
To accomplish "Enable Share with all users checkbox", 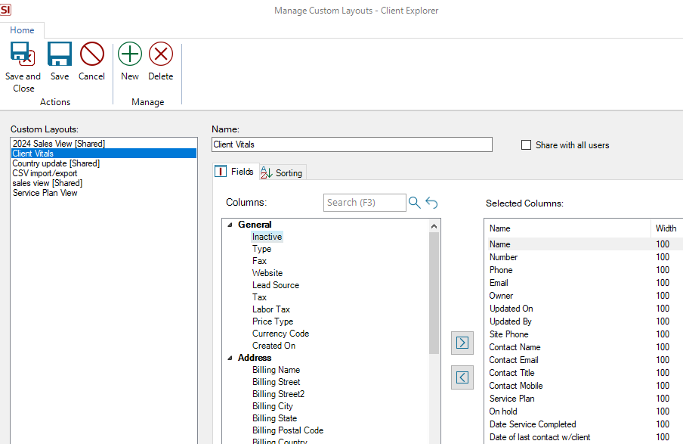I will 526,145.
